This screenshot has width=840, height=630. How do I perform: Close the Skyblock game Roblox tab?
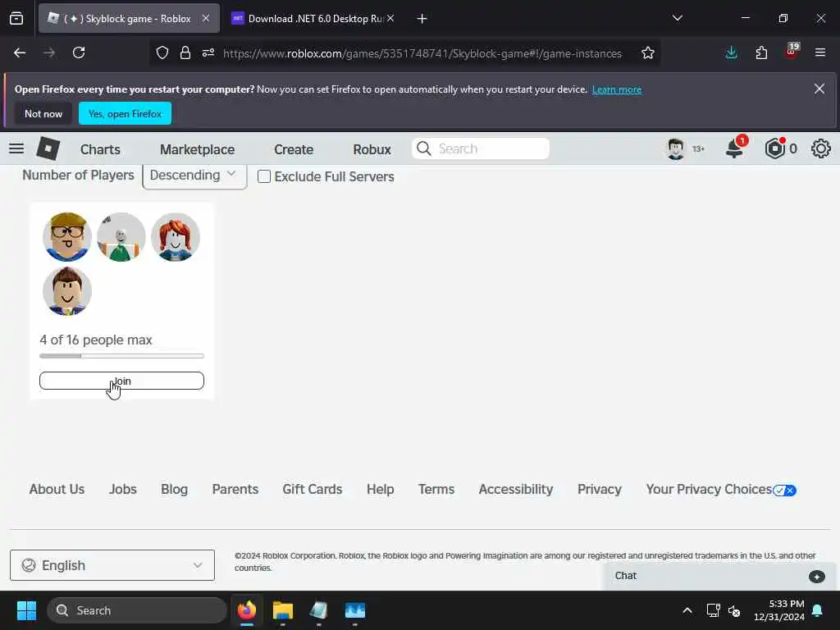coord(206,18)
